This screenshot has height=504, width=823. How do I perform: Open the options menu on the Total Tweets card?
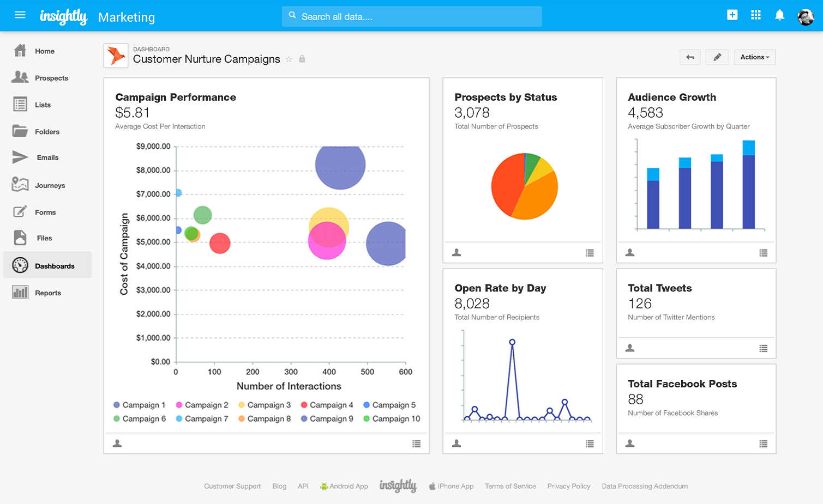coord(763,348)
